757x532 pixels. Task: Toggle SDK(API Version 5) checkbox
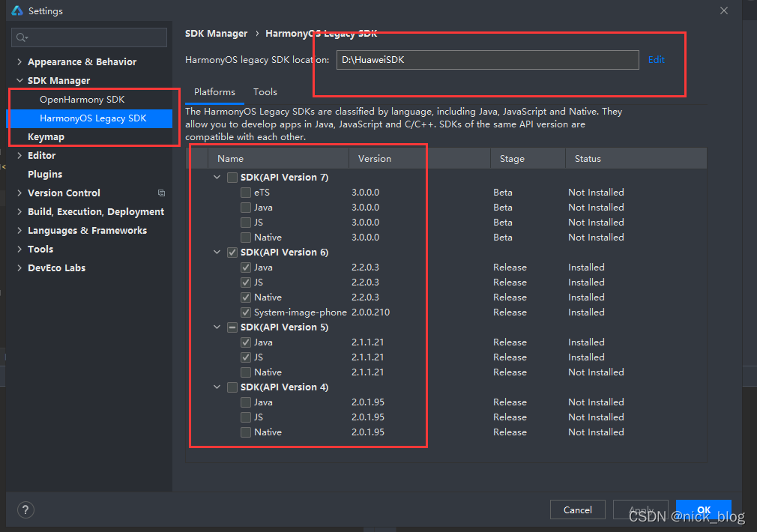[x=232, y=327]
